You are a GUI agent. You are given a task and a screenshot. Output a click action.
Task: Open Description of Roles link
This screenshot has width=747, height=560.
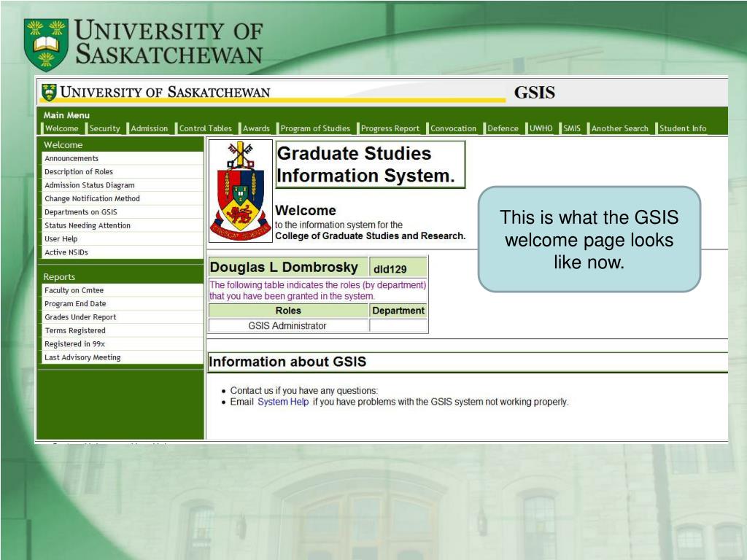pos(123,172)
